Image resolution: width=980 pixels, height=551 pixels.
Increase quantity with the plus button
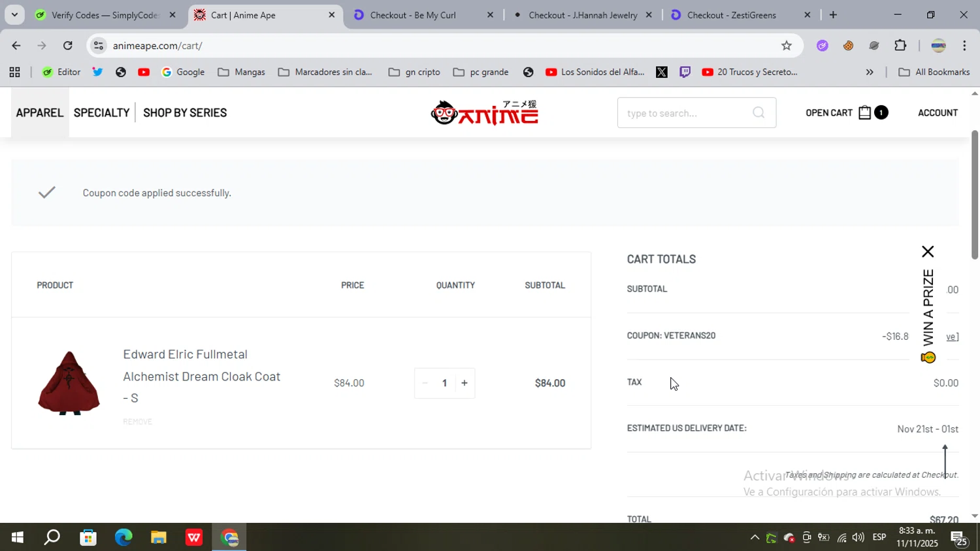pyautogui.click(x=465, y=383)
